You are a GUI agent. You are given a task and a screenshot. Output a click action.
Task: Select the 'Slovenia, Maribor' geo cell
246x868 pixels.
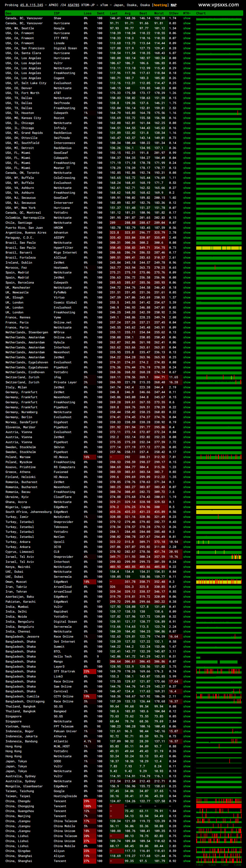[x=20, y=427]
